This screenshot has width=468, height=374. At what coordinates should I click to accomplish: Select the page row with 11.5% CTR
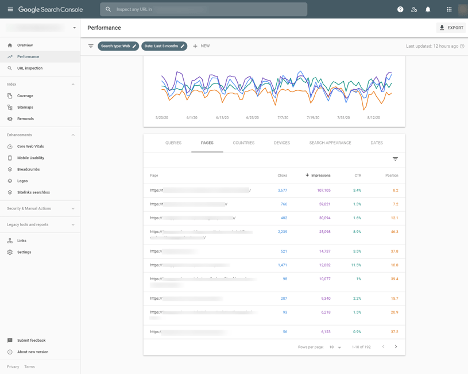[x=274, y=265]
